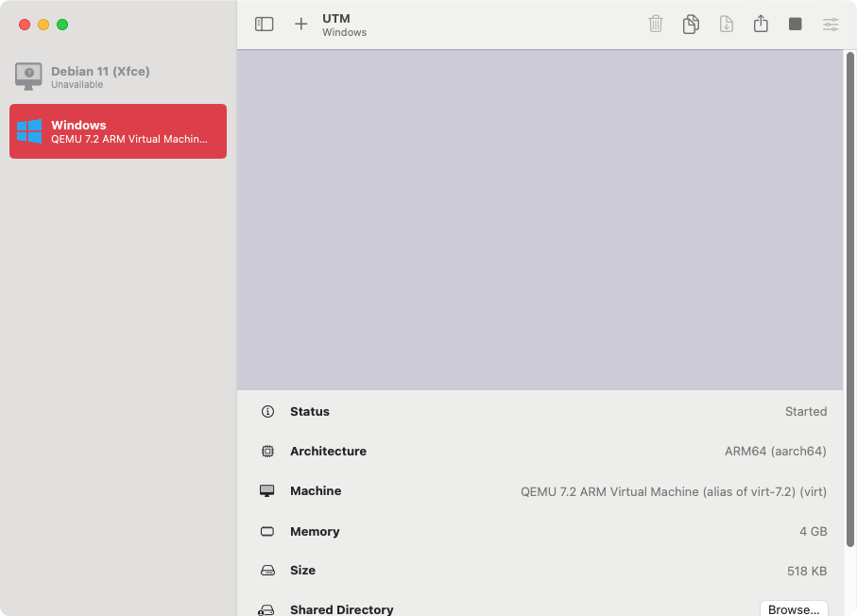Image resolution: width=857 pixels, height=616 pixels.
Task: Click the VM preview screen area
Action: tap(540, 219)
